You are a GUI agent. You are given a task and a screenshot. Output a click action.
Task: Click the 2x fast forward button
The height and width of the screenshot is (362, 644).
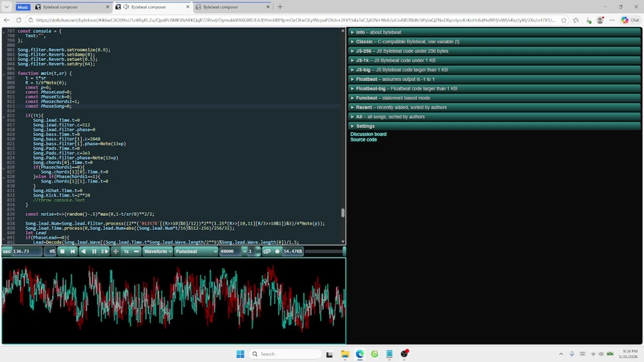pos(105,251)
